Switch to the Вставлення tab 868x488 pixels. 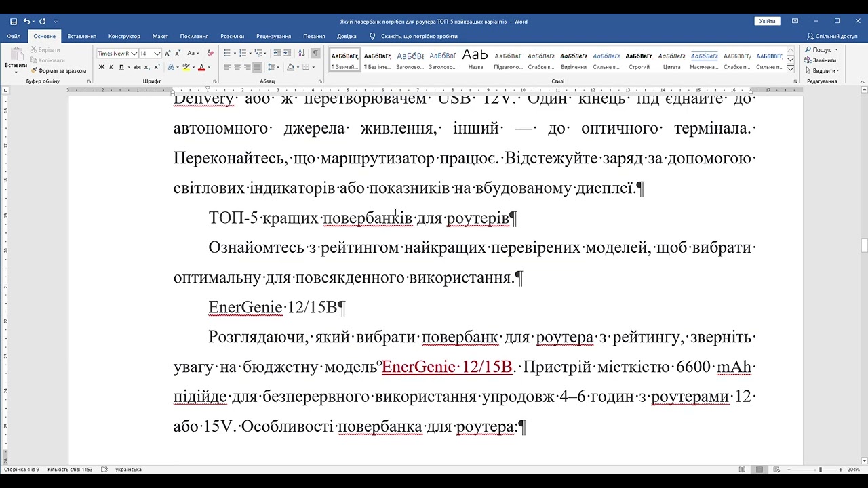pos(82,36)
